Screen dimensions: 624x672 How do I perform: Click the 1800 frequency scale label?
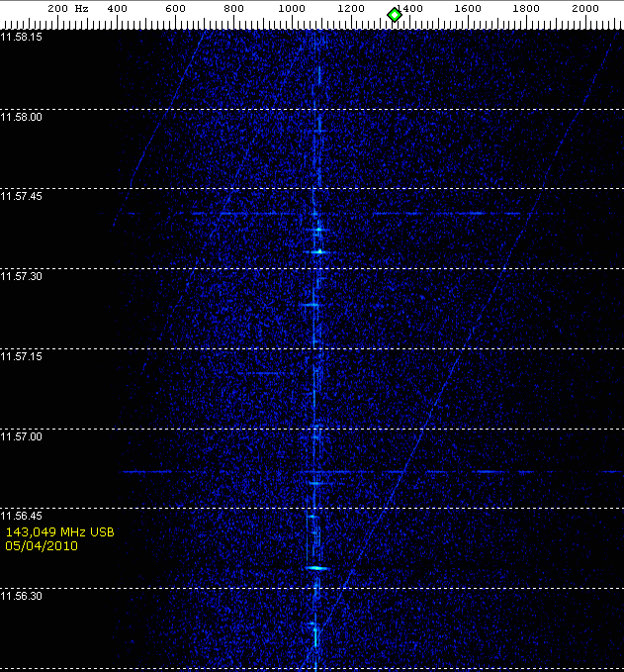point(526,8)
